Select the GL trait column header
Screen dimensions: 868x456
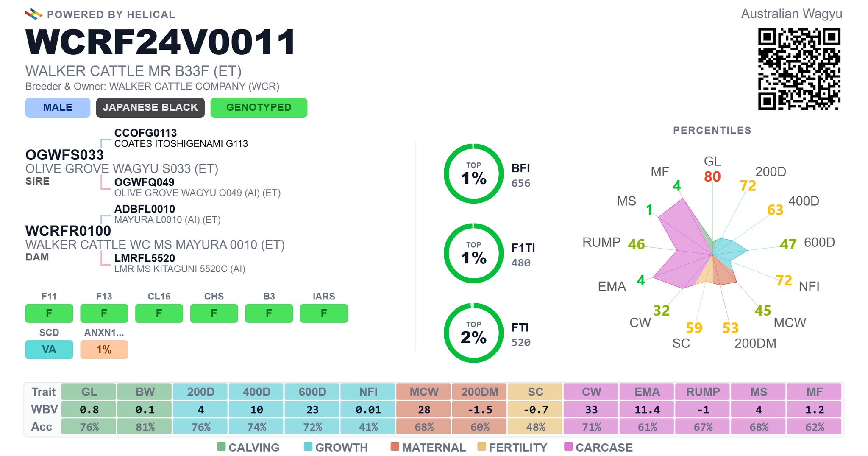tap(89, 392)
